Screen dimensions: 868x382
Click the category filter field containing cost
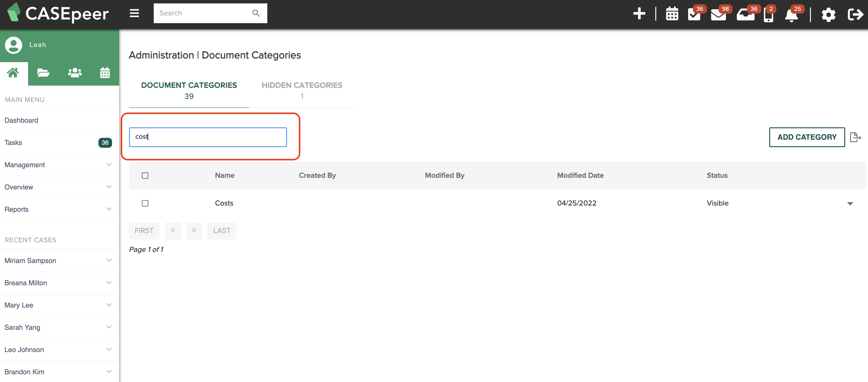(208, 137)
